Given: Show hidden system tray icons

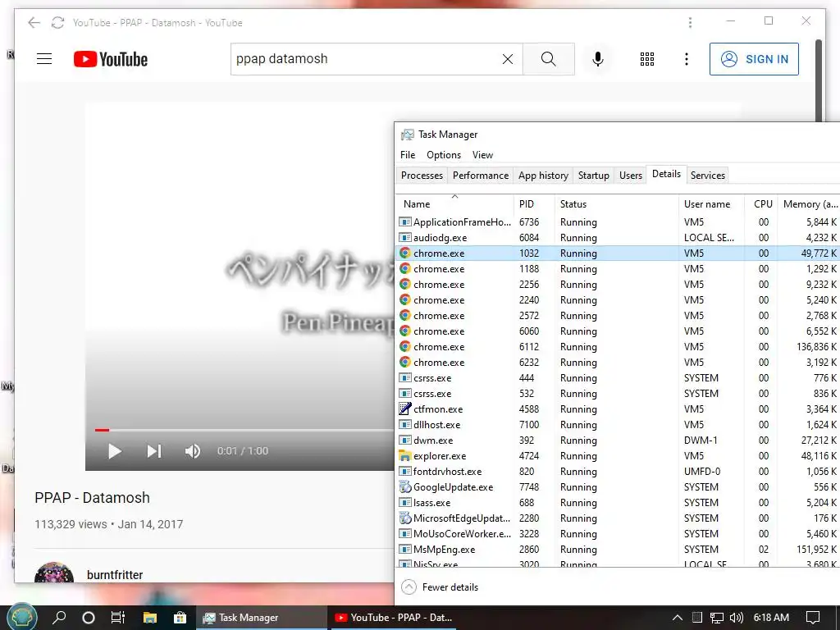Looking at the screenshot, I should [x=677, y=618].
